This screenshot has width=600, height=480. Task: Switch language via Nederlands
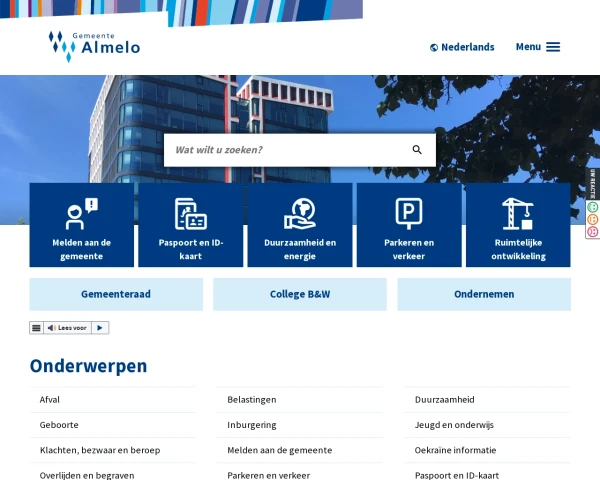tap(468, 47)
